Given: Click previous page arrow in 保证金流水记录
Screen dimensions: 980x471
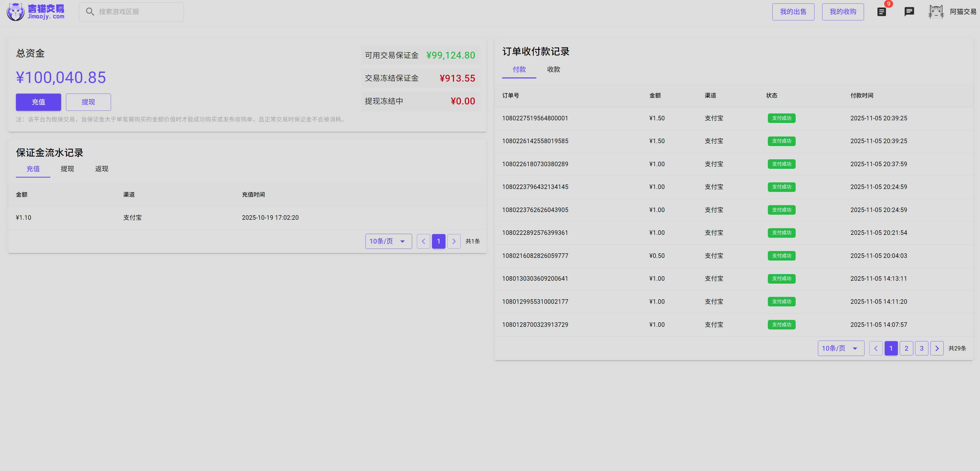Looking at the screenshot, I should pos(423,241).
